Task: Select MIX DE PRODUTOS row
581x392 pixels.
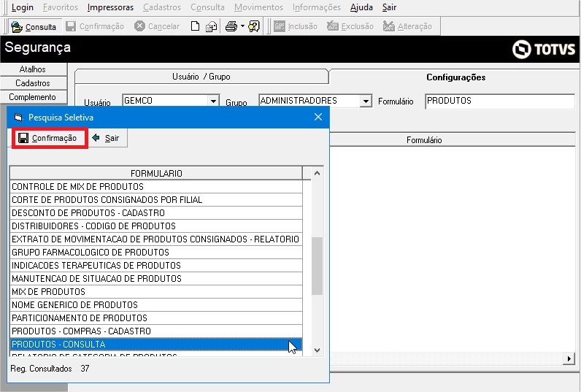Action: click(156, 291)
